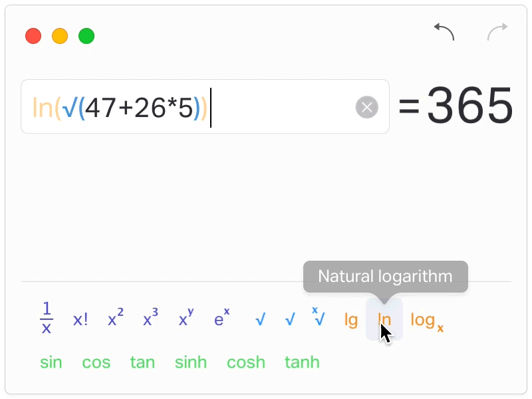Clear the expression with the × button
532x399 pixels.
[x=367, y=107]
